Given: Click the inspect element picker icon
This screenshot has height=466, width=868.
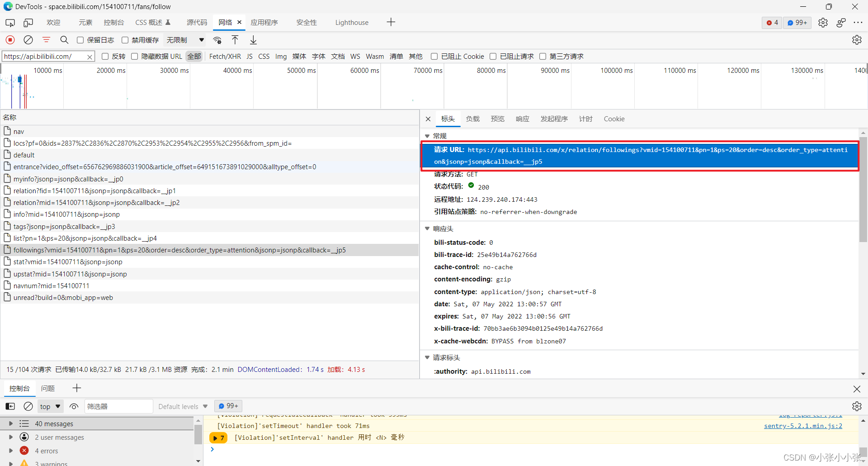Looking at the screenshot, I should [10, 23].
